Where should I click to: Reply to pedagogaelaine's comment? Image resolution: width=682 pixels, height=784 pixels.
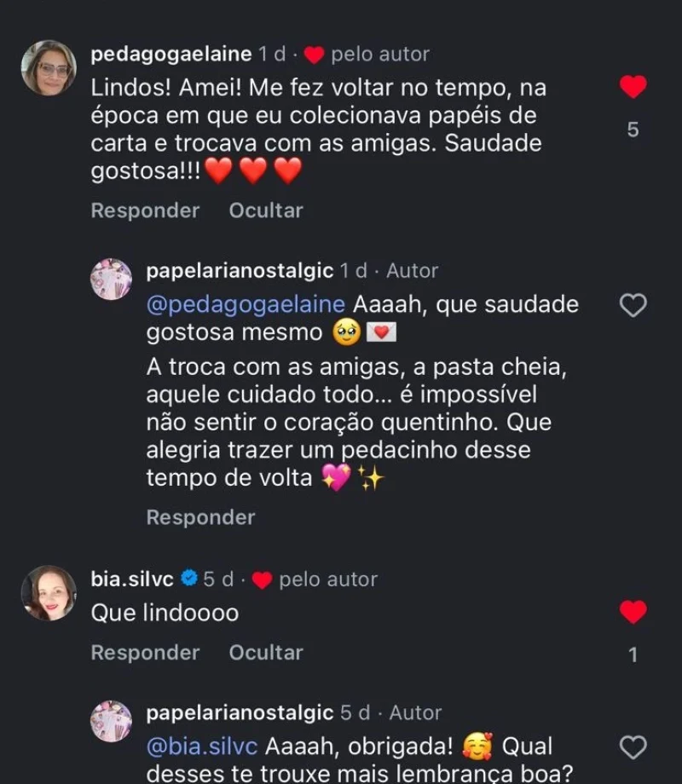tap(145, 210)
